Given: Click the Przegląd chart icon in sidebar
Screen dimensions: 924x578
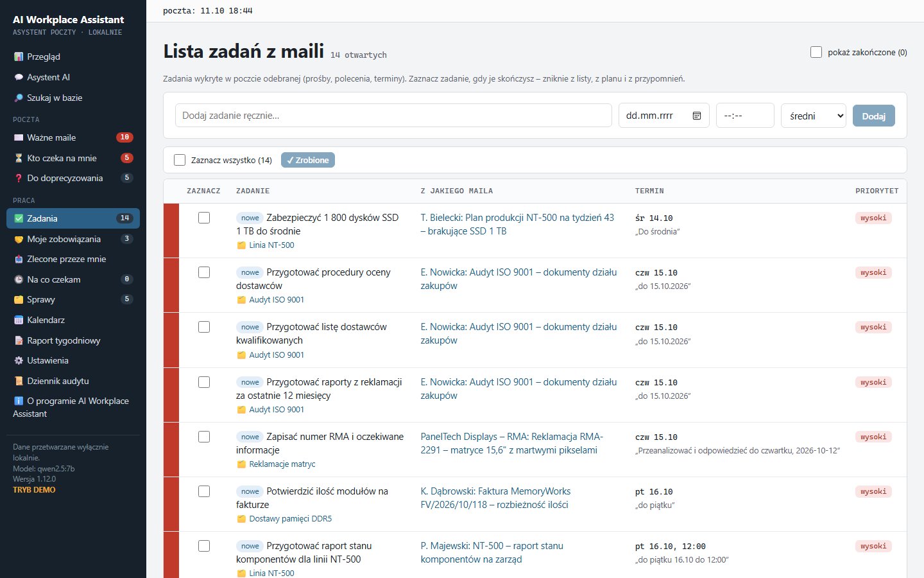Looking at the screenshot, I should [19, 57].
